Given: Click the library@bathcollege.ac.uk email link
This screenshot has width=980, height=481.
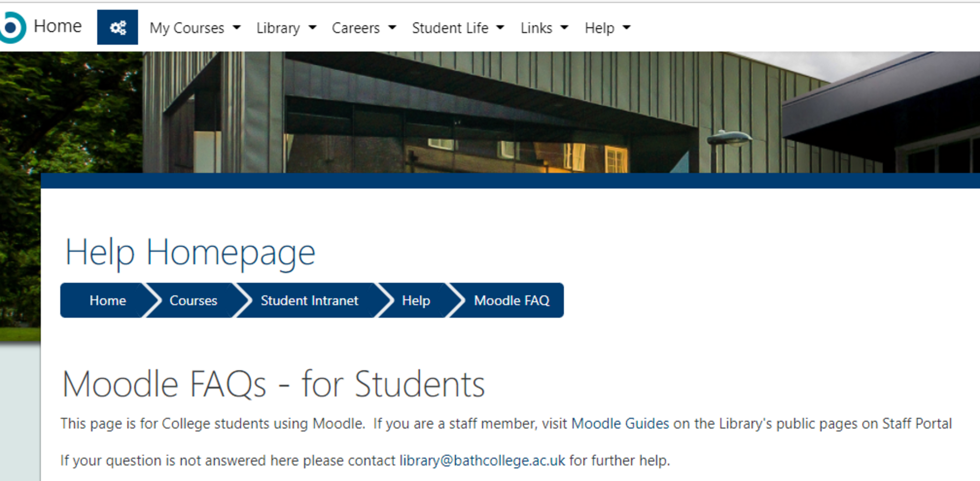Looking at the screenshot, I should (x=482, y=460).
